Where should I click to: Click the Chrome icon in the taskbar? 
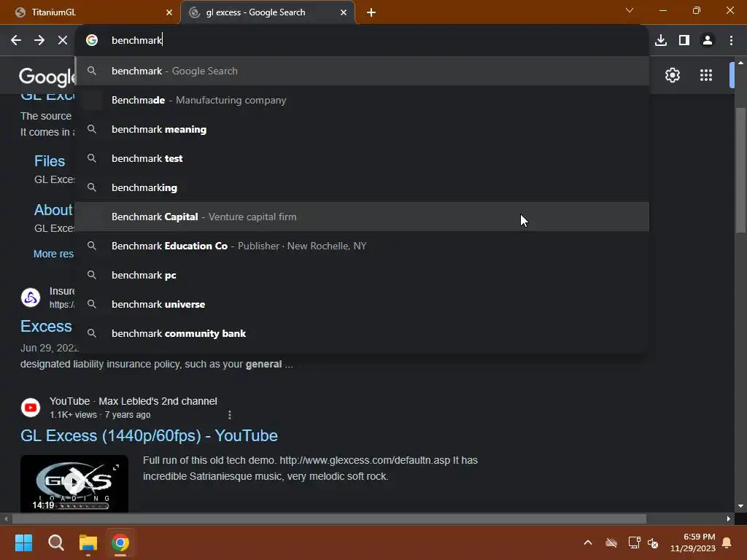pyautogui.click(x=120, y=542)
